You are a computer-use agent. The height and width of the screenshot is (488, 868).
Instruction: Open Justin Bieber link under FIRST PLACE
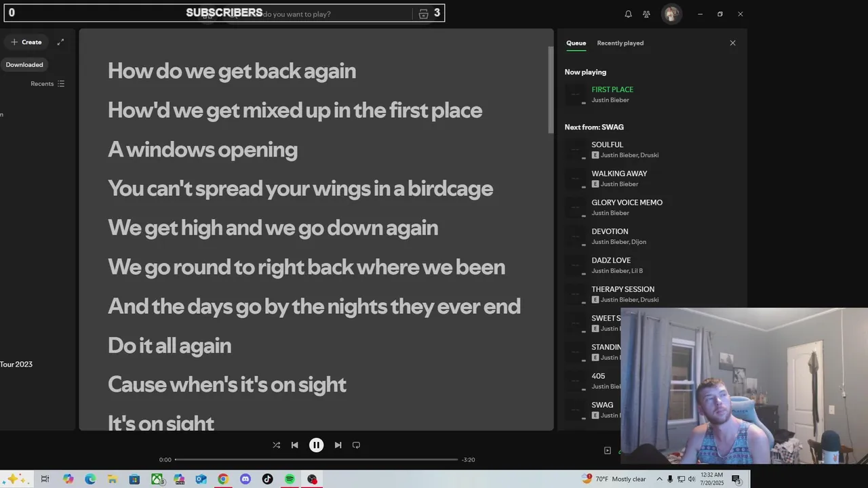click(x=610, y=100)
